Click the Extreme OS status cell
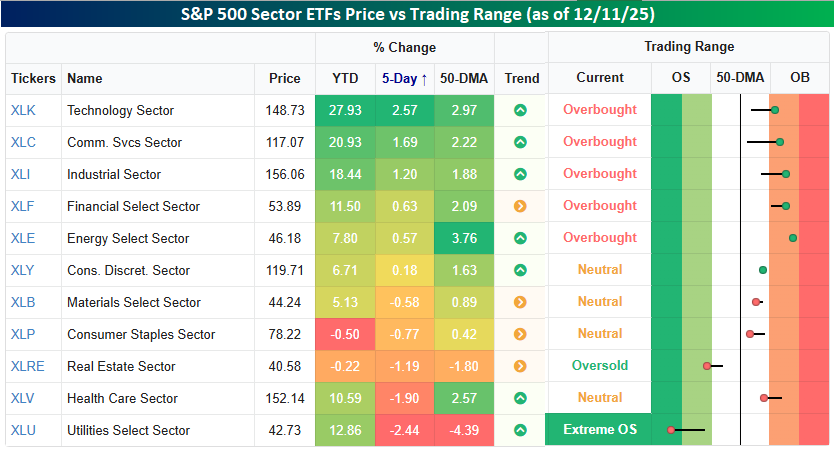Viewport: 834px width, 450px height. click(x=599, y=430)
